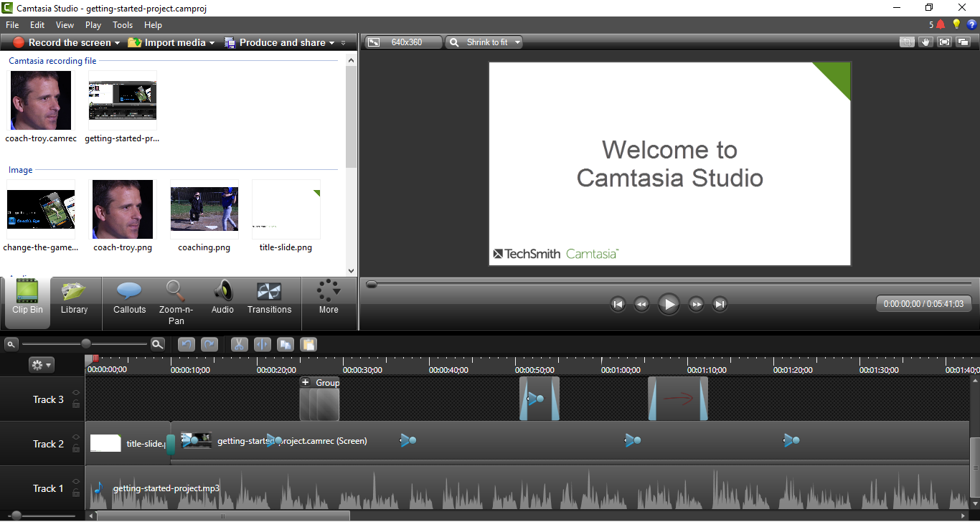This screenshot has width=980, height=522.
Task: Click the notifications bell icon
Action: (941, 24)
